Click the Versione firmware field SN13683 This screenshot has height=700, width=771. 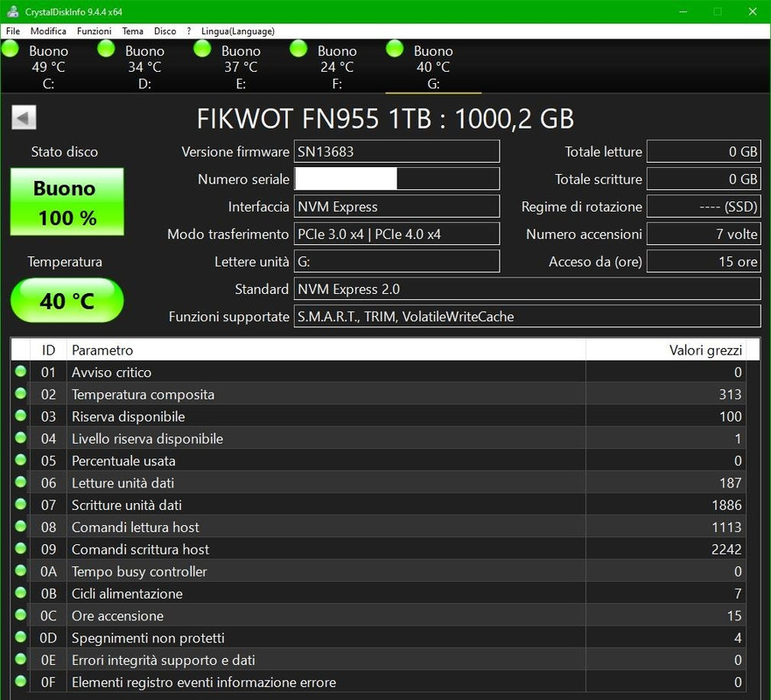396,151
